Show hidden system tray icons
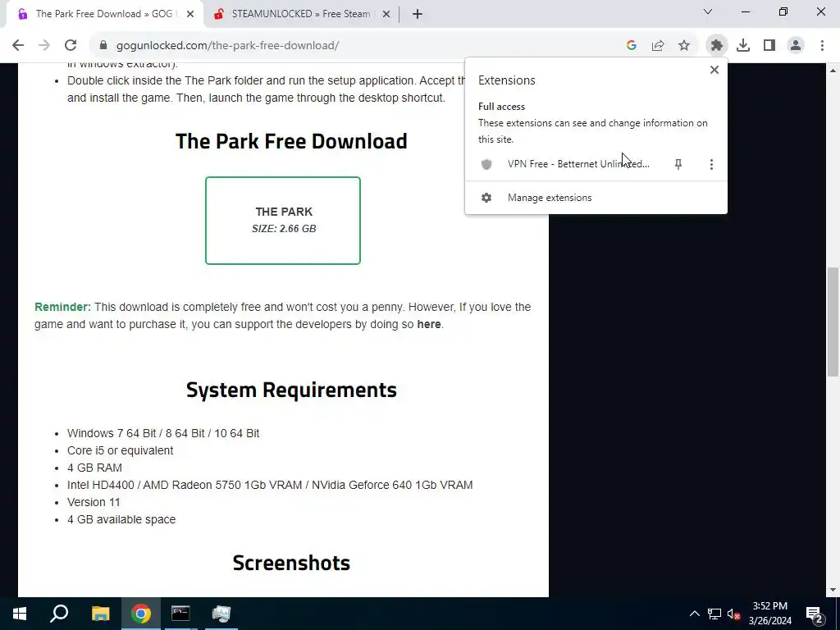The height and width of the screenshot is (630, 840). pos(694,614)
